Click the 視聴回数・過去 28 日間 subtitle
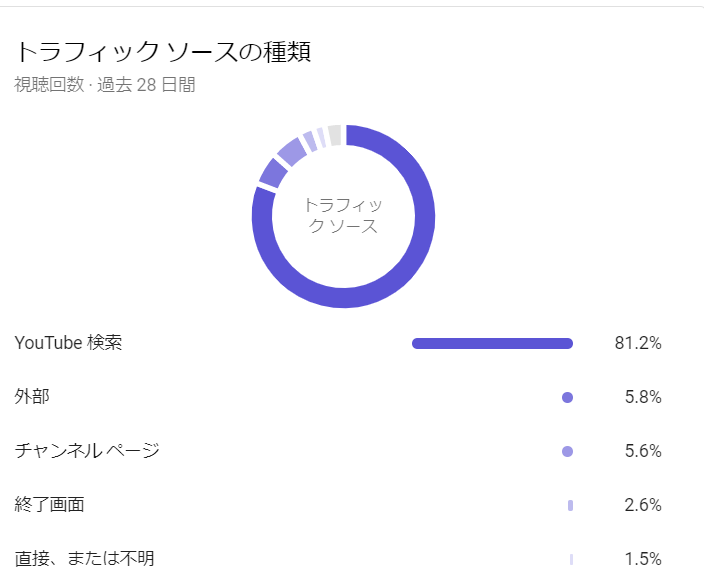 (105, 84)
